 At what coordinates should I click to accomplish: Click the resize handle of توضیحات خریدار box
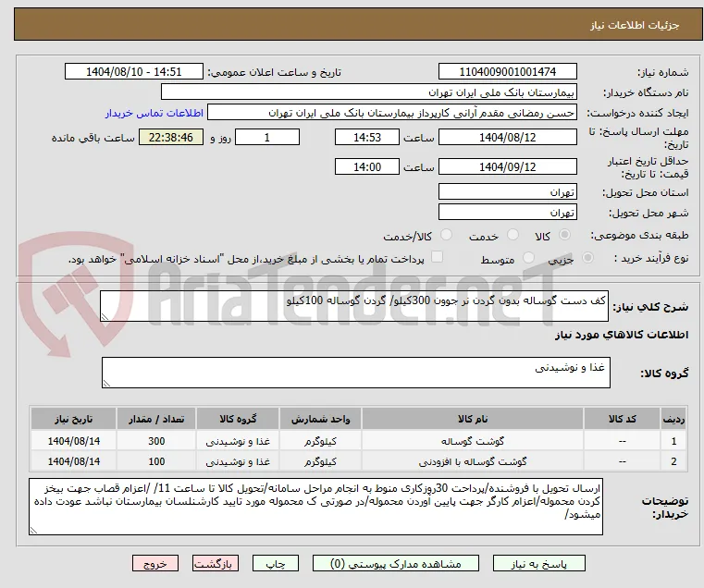tap(33, 531)
